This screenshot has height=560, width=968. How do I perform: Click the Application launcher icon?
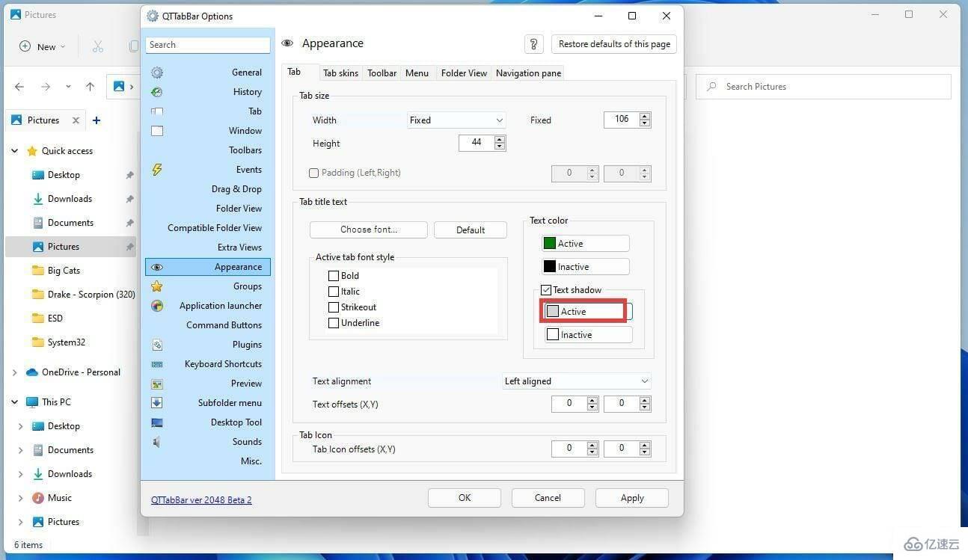pos(157,306)
